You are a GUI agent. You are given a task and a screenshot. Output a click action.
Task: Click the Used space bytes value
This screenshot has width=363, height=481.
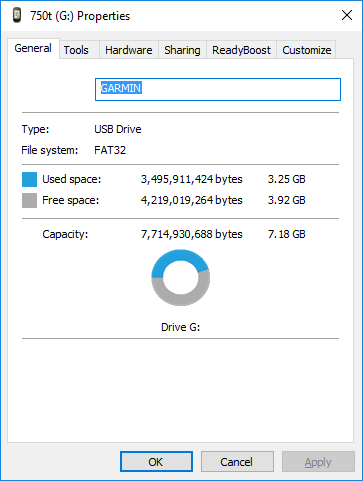click(x=191, y=179)
